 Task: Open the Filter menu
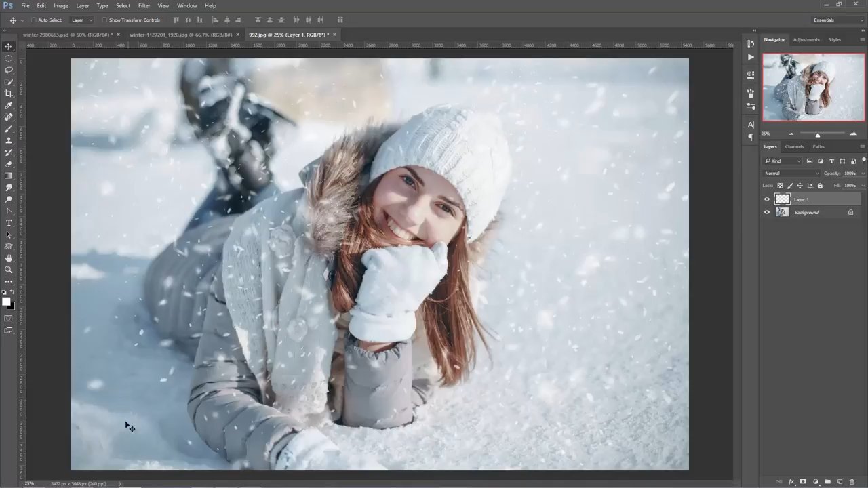144,6
